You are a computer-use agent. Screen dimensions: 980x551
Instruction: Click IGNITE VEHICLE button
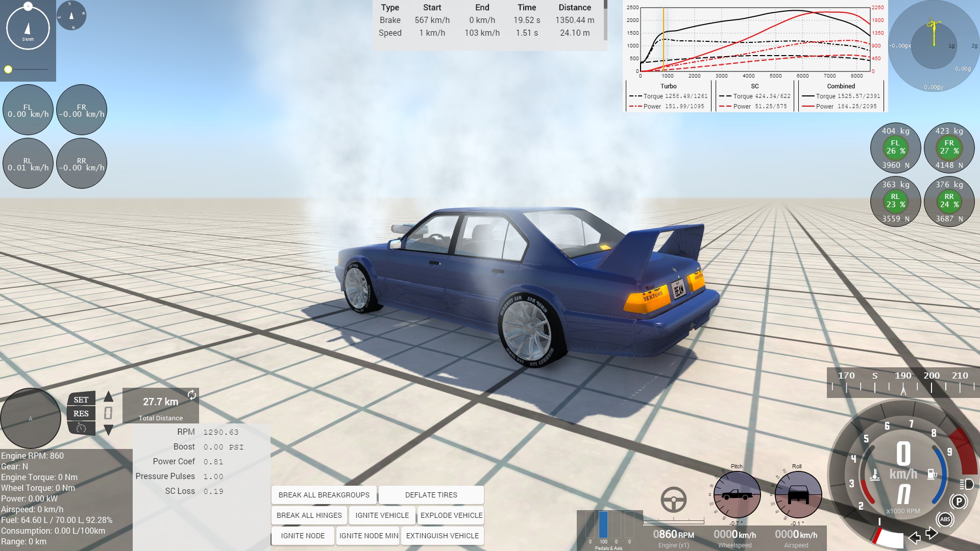tap(382, 515)
